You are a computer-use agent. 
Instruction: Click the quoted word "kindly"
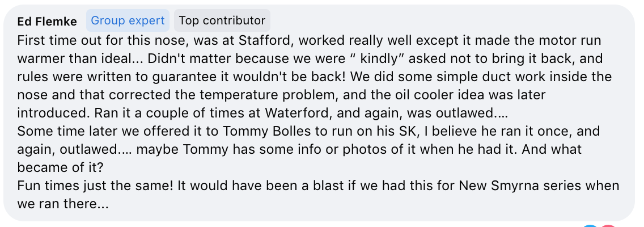pyautogui.click(x=380, y=58)
